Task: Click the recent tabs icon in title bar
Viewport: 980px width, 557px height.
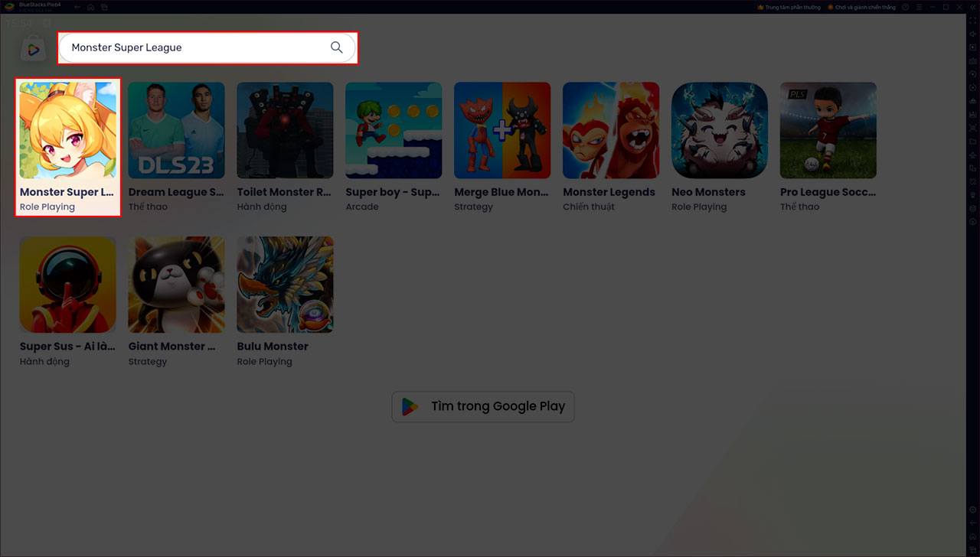Action: pyautogui.click(x=104, y=7)
